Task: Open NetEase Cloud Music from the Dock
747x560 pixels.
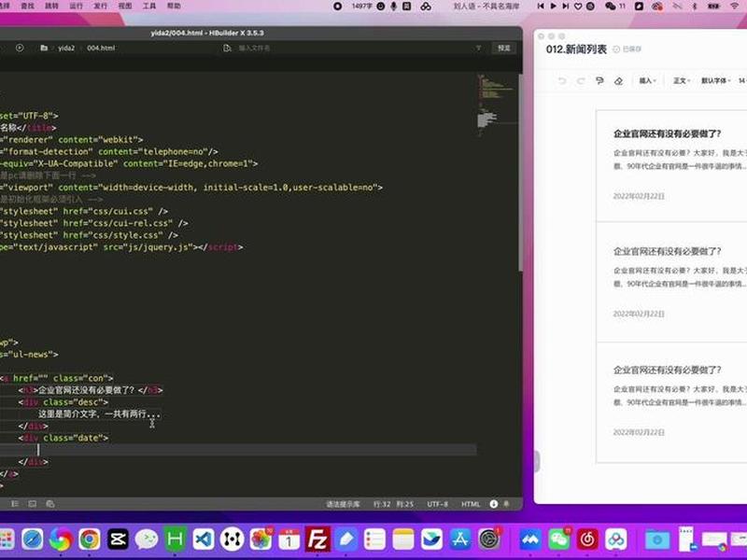Action: point(587,539)
